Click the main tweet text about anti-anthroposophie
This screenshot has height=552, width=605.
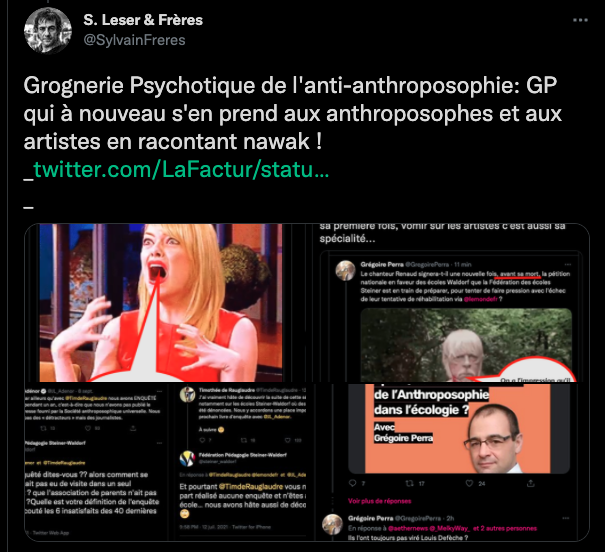tap(293, 113)
